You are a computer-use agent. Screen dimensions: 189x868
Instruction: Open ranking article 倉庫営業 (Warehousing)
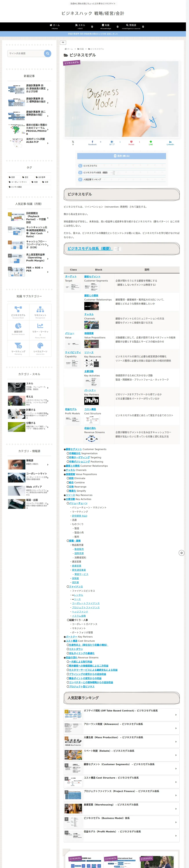tap(122, 809)
